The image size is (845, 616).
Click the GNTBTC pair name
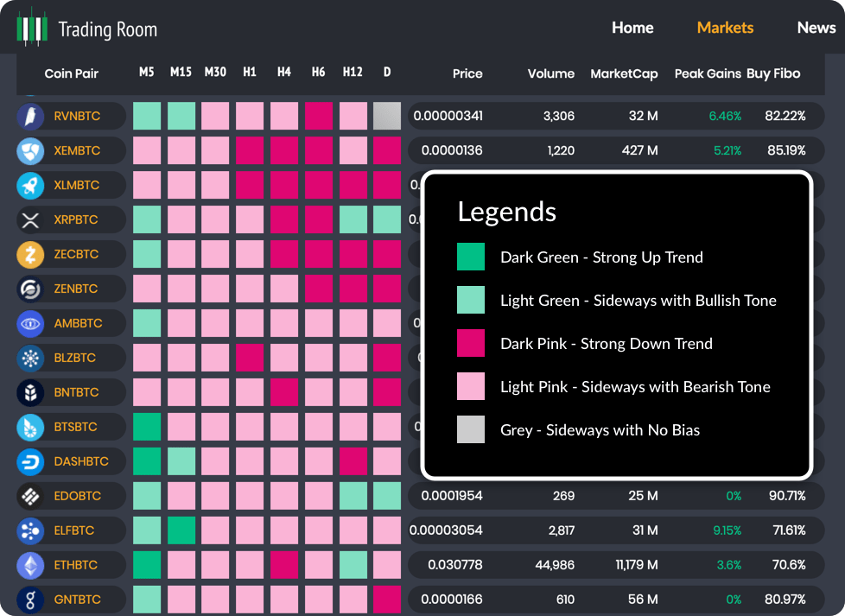(x=78, y=600)
